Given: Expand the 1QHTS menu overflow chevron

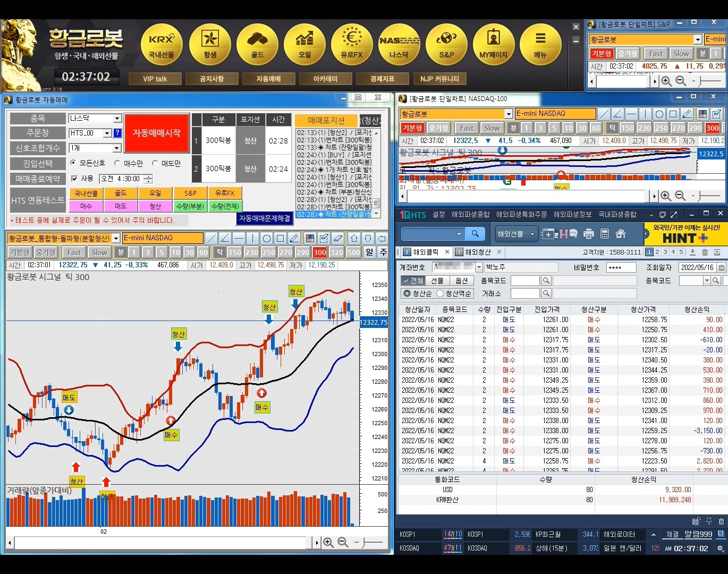Looking at the screenshot, I should [651, 215].
